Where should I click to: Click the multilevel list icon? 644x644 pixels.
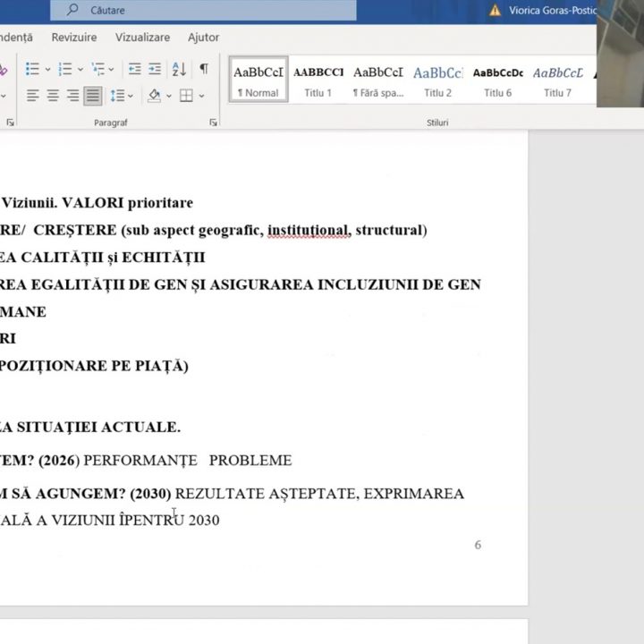click(98, 69)
